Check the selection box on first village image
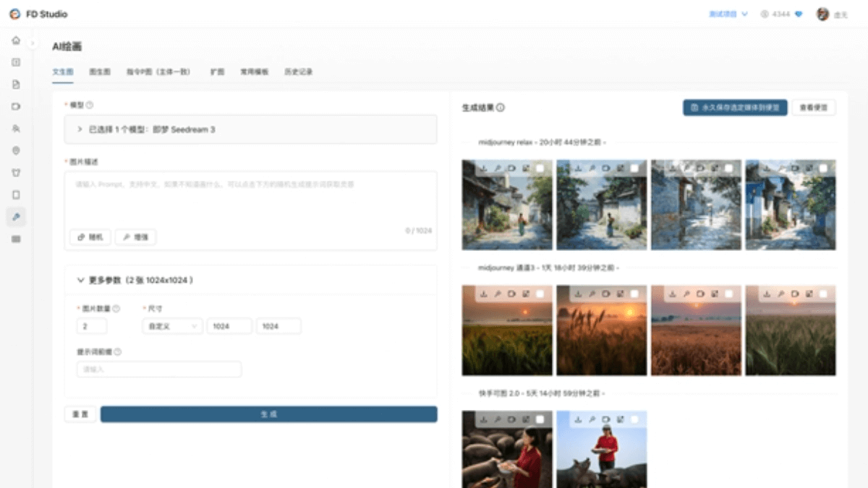Image resolution: width=868 pixels, height=488 pixels. tap(540, 168)
